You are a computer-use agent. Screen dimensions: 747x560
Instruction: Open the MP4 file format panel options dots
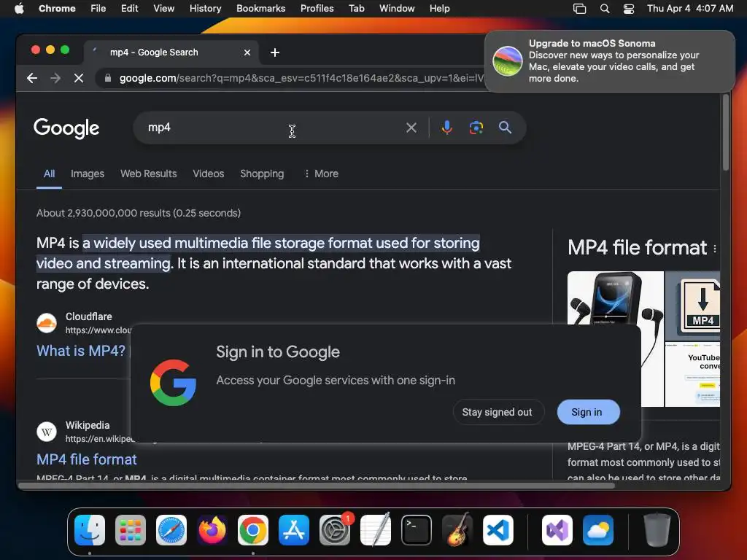(x=715, y=249)
